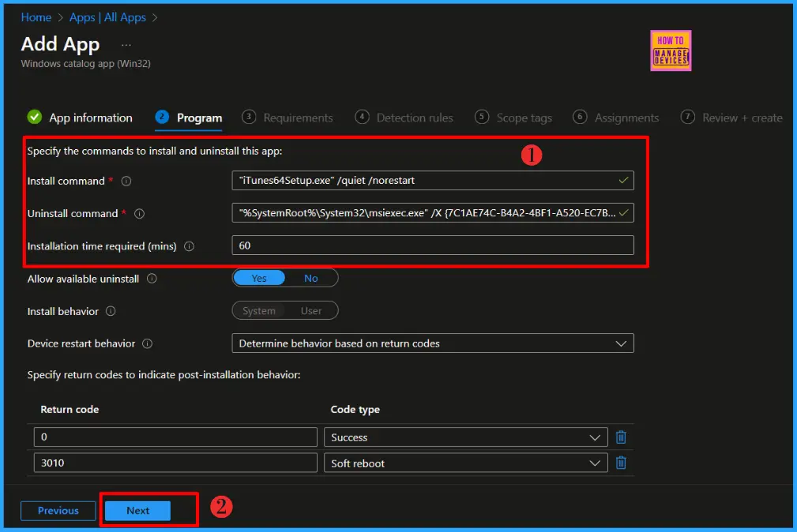The width and height of the screenshot is (797, 532).
Task: Open the Requirements step
Action: (x=288, y=118)
